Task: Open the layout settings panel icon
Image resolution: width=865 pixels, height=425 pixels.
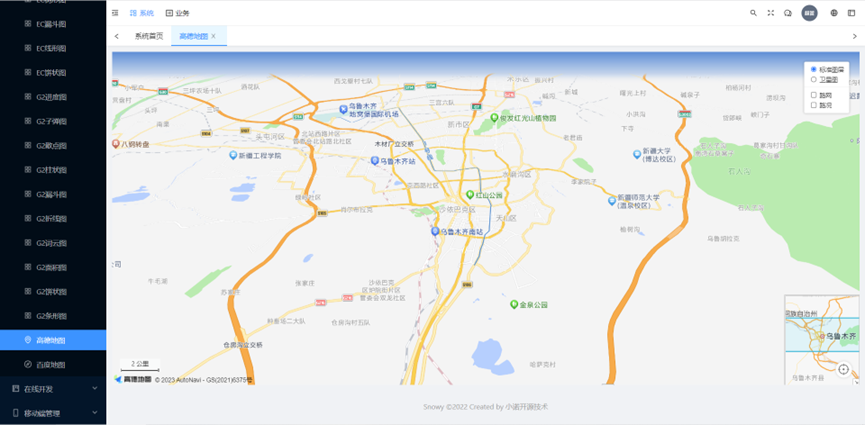Action: pyautogui.click(x=851, y=13)
